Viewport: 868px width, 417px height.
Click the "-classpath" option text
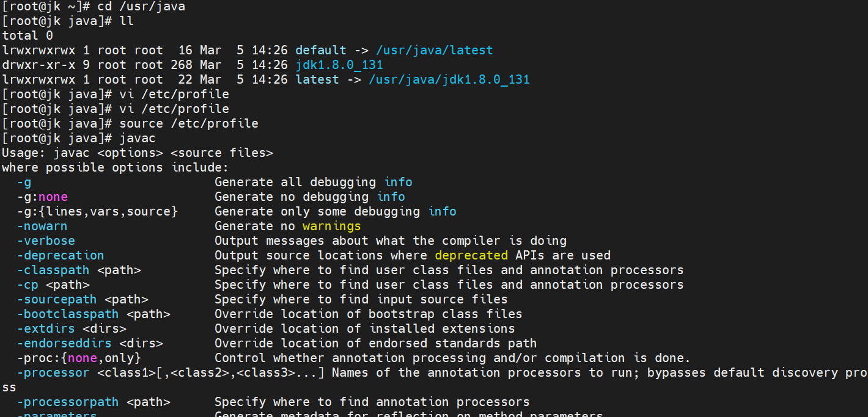pos(53,270)
